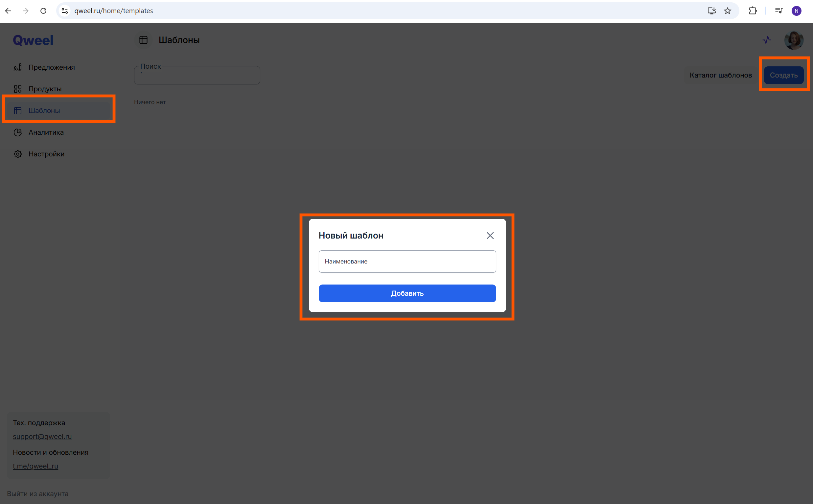Open the user avatar photo menu
813x504 pixels.
pyautogui.click(x=794, y=40)
